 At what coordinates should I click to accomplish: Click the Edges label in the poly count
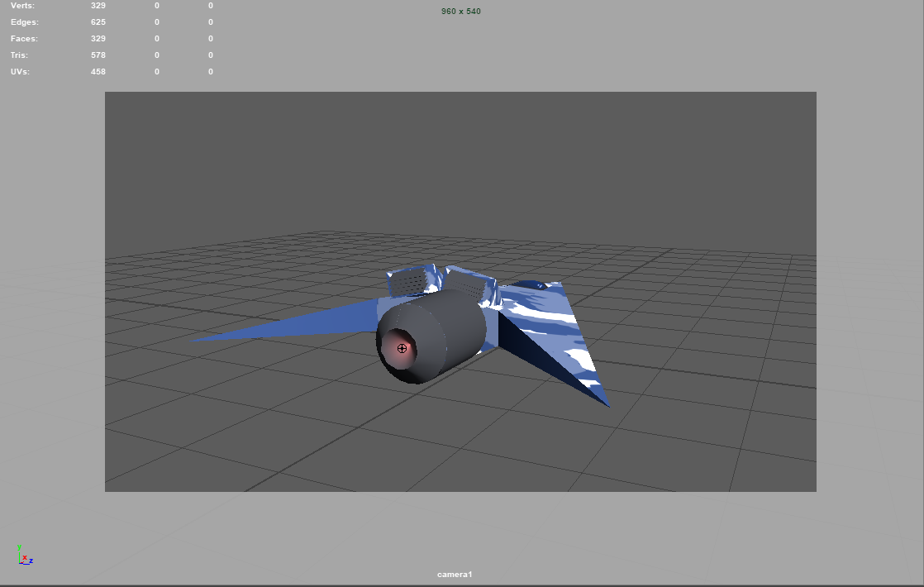(25, 21)
